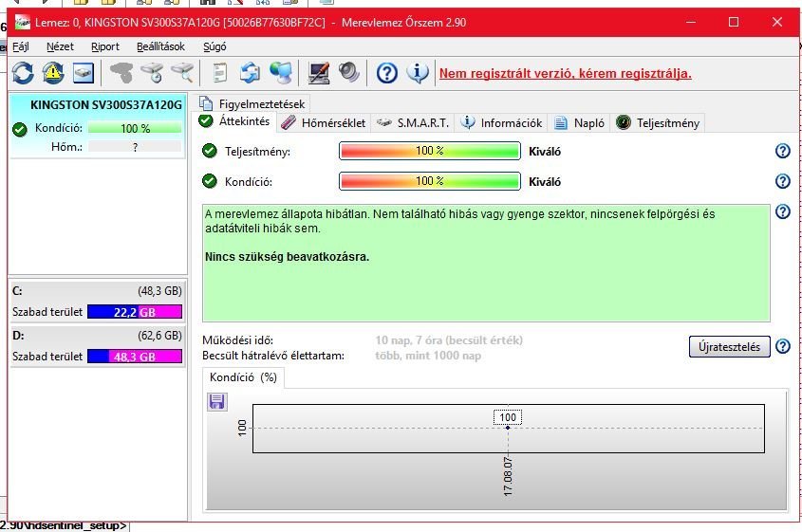Open the Napló tab
Screen dimensions: 802x532
[580, 123]
